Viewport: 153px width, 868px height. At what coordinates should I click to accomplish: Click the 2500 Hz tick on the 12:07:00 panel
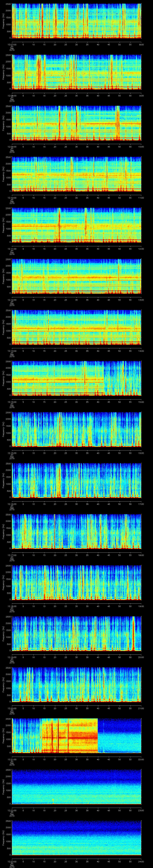(x=9, y=4)
